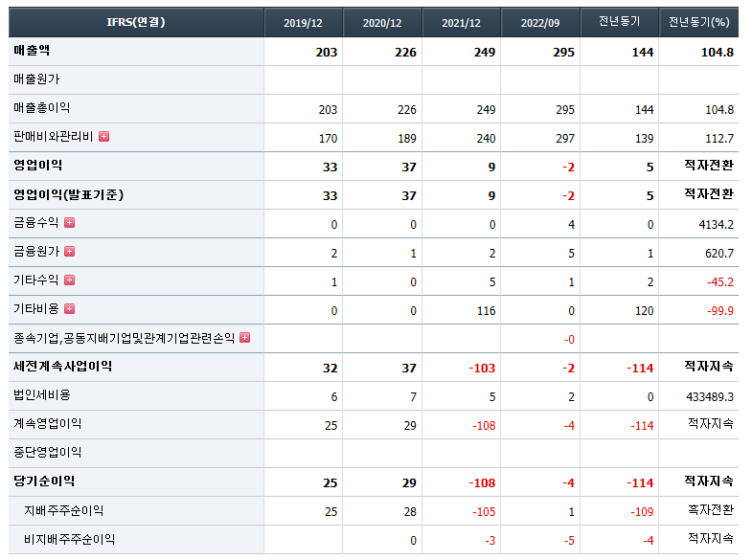The height and width of the screenshot is (560, 752).
Task: Select the 영업이익(발표기준) row label
Action: [69, 194]
